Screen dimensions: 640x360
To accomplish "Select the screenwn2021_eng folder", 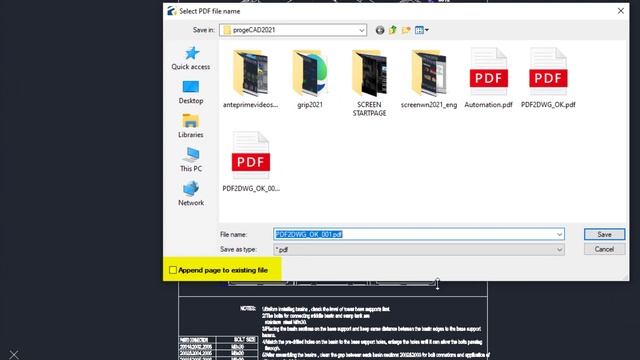I will click(x=429, y=79).
